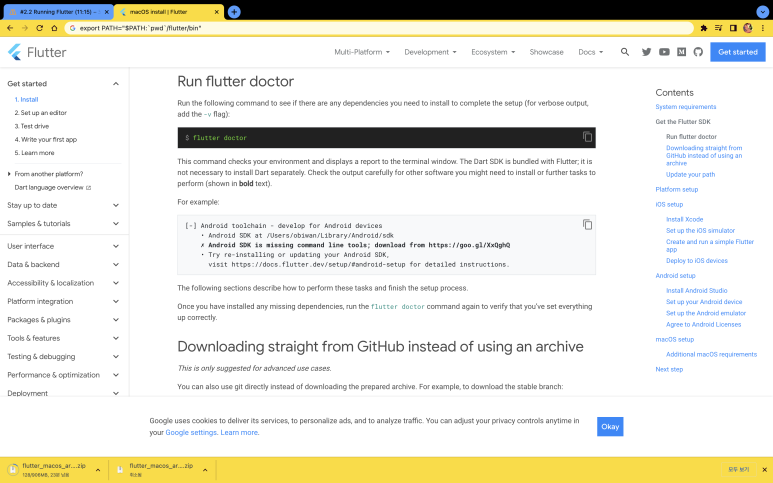The height and width of the screenshot is (483, 773).
Task: Click the browser back arrow
Action: [10, 28]
